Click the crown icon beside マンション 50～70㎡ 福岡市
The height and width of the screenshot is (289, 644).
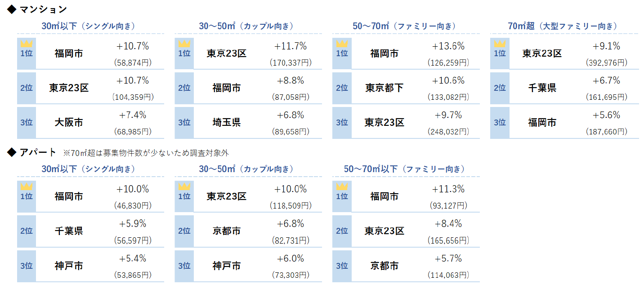pyautogui.click(x=342, y=44)
